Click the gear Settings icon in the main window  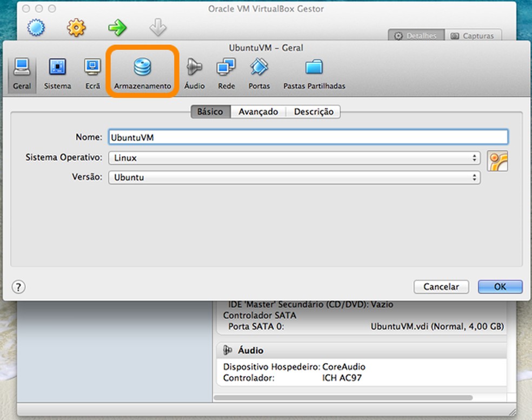pos(76,28)
